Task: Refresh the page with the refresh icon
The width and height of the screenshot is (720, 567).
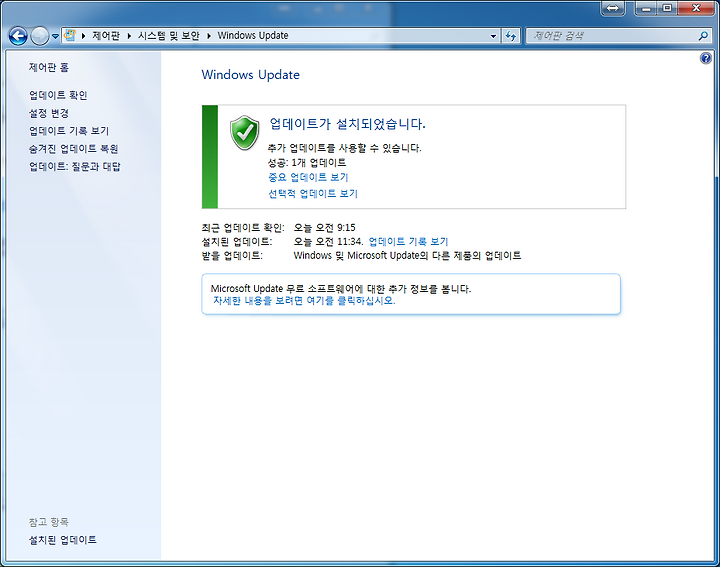Action: point(511,35)
